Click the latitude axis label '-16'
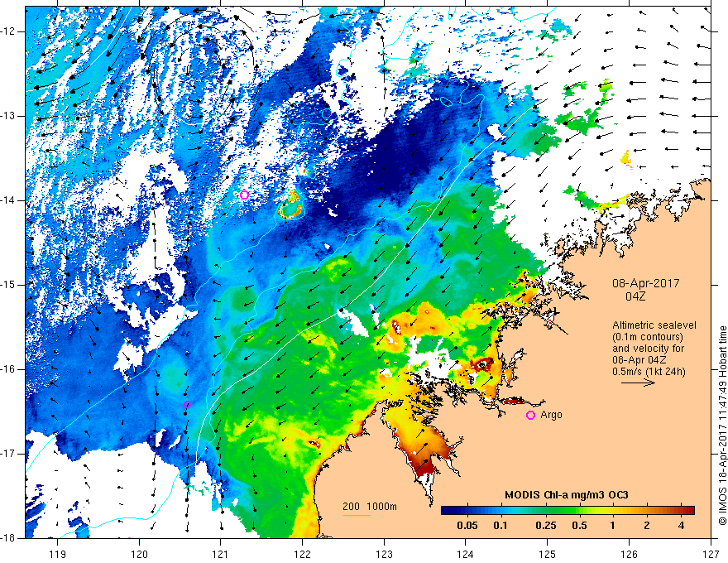Screen dimensions: 728x563 (x=9, y=370)
